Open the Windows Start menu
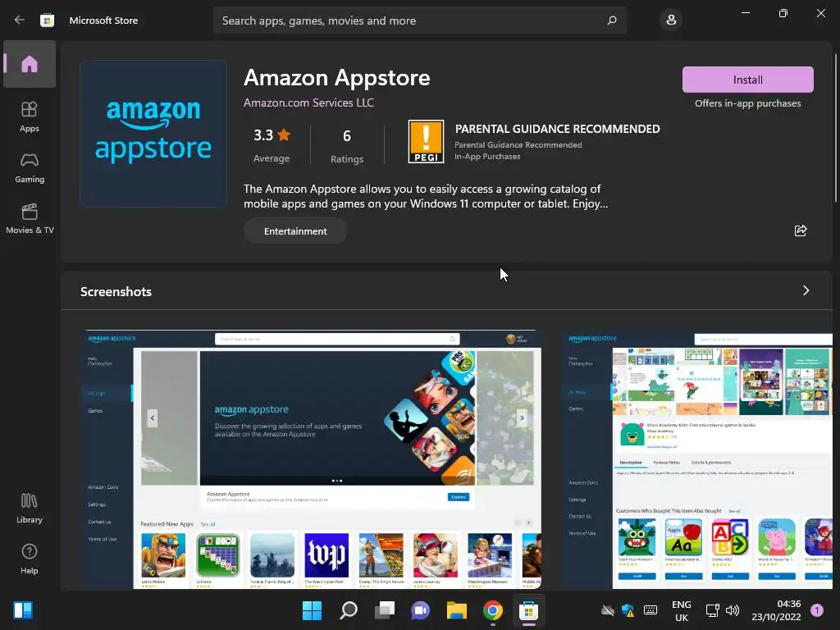This screenshot has width=840, height=630. (x=312, y=610)
